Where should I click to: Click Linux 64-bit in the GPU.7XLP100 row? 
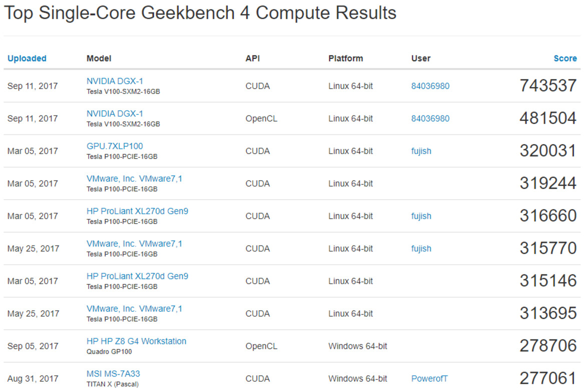[350, 151]
